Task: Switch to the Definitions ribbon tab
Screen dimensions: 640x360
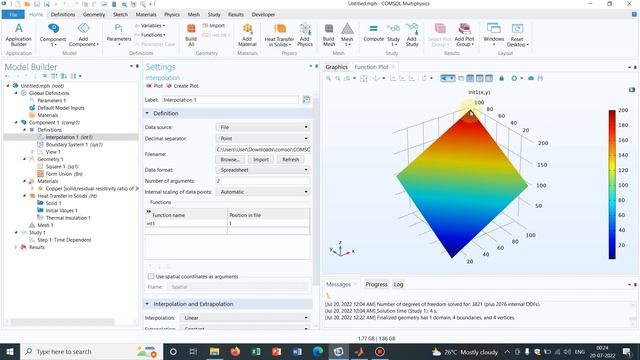Action: click(63, 14)
